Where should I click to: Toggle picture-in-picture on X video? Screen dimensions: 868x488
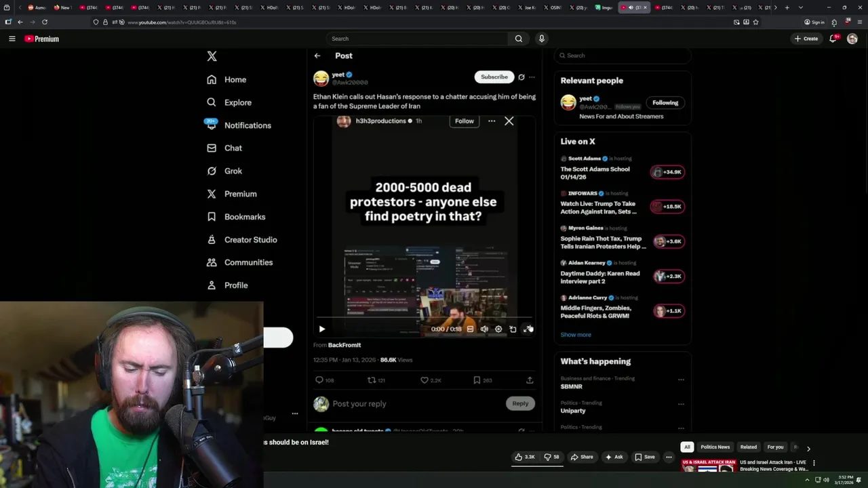[513, 329]
